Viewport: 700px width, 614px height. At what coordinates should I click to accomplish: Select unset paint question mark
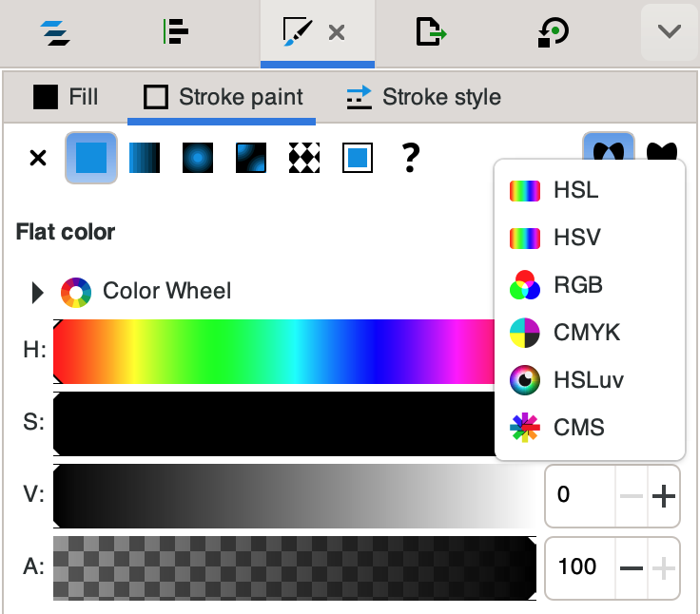pyautogui.click(x=410, y=158)
